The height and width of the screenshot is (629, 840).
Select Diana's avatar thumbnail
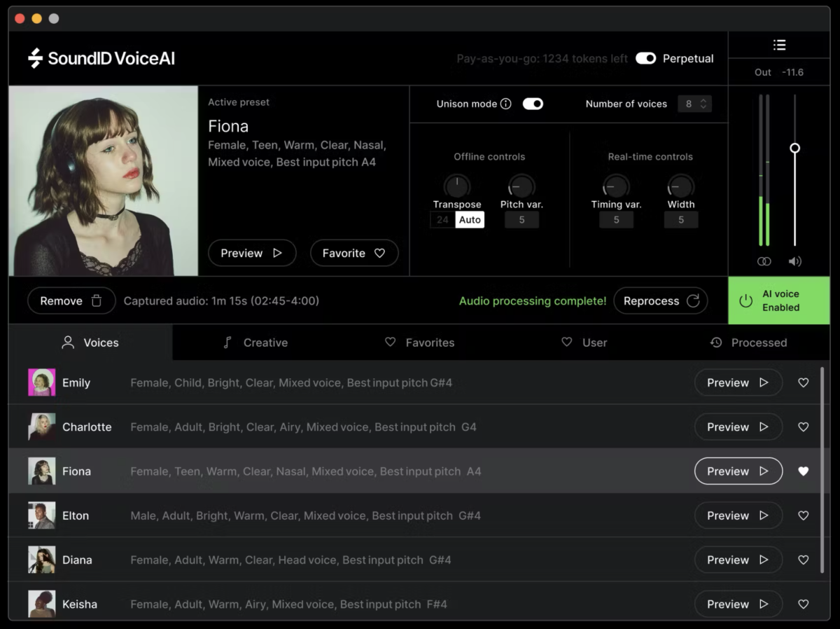point(42,560)
